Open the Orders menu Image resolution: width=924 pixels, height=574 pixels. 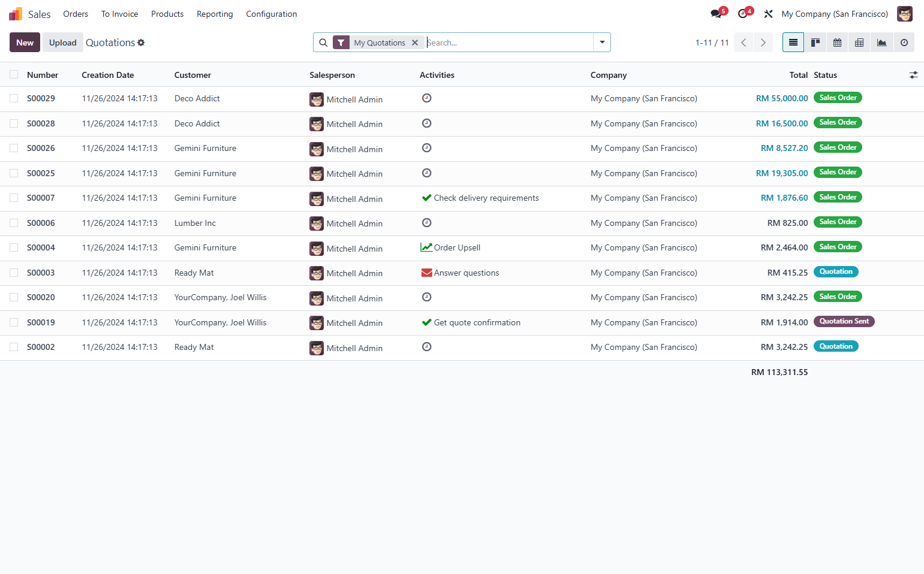[x=76, y=14]
